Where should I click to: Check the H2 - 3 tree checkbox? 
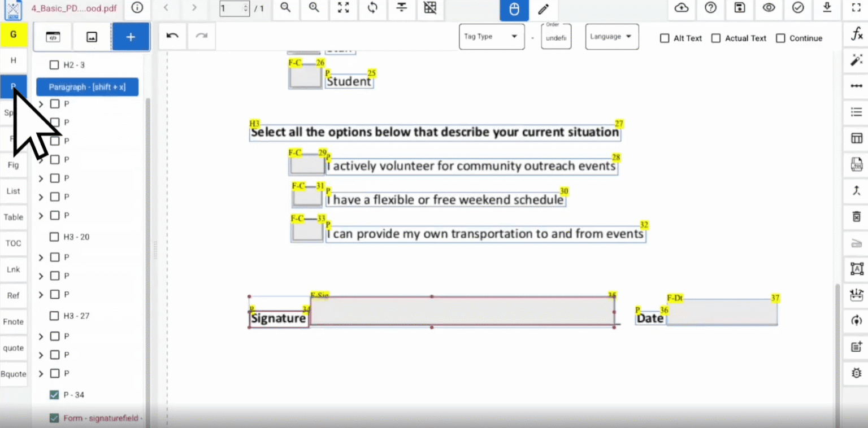(x=54, y=65)
